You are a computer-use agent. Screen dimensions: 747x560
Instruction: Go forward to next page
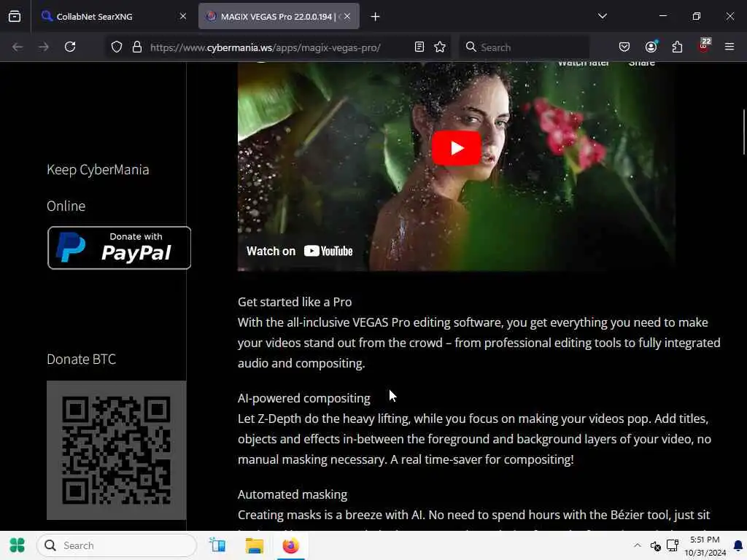[x=43, y=47]
